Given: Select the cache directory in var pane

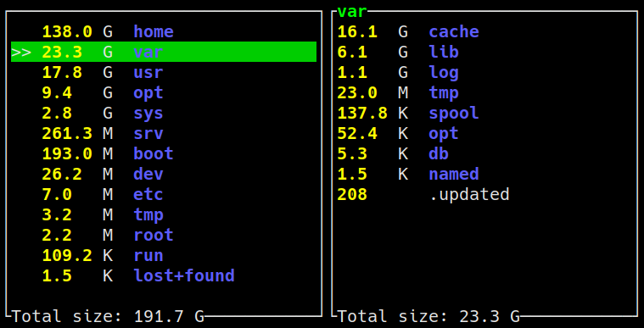Looking at the screenshot, I should [x=484, y=31].
